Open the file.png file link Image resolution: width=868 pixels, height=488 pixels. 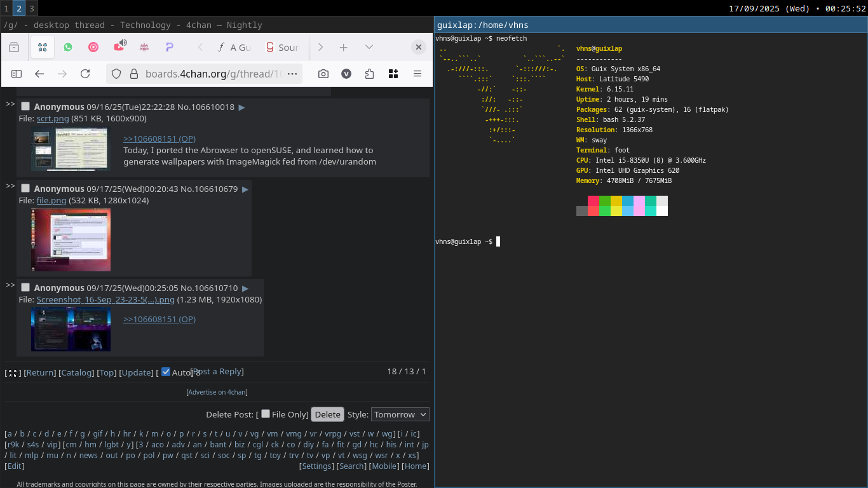tap(51, 201)
